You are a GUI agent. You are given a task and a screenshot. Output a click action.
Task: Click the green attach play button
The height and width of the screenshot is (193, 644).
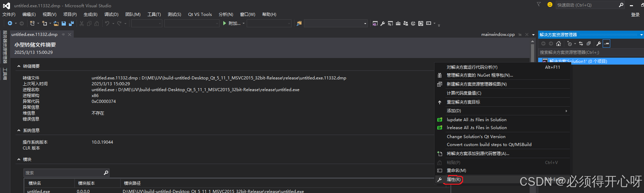click(225, 23)
